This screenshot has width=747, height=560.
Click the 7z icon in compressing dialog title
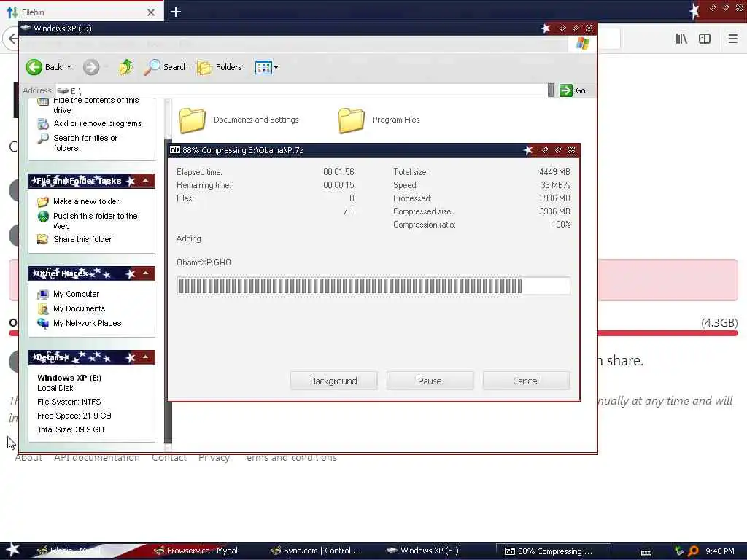point(175,150)
